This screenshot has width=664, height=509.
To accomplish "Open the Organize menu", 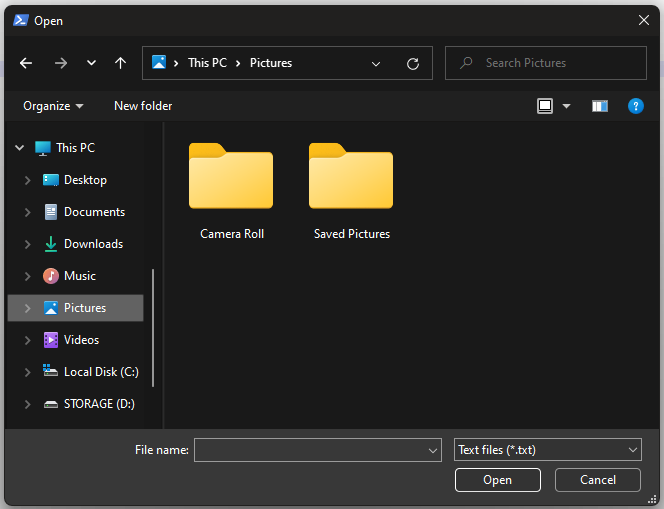I will tap(53, 106).
